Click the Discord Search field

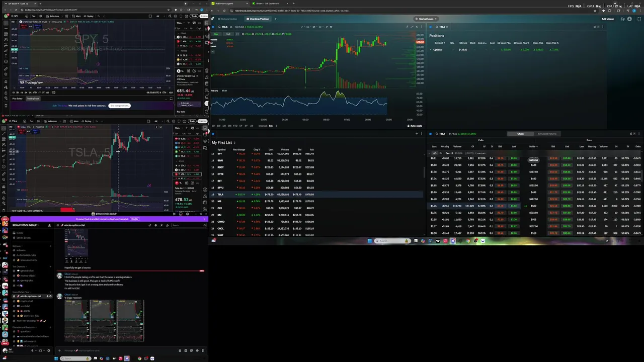tap(189, 225)
